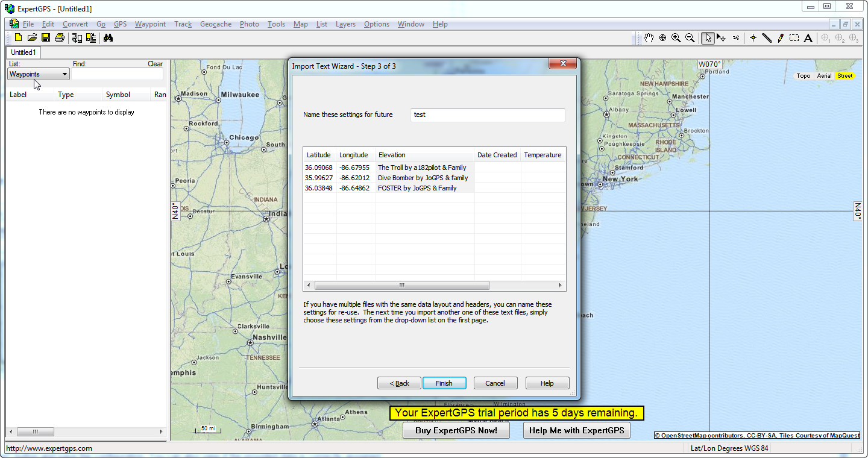Open the Edit menu
Screen dimensions: 868x458
click(x=48, y=24)
